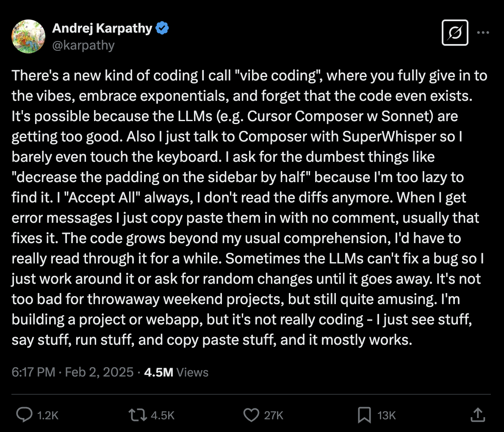Click the 4.5K reposts count

point(163,415)
